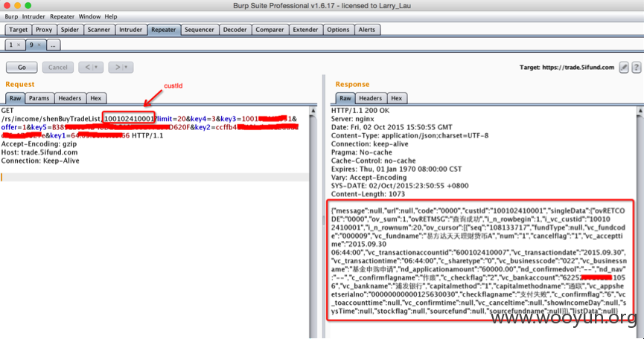Switch to the Extender tab

pyautogui.click(x=305, y=30)
